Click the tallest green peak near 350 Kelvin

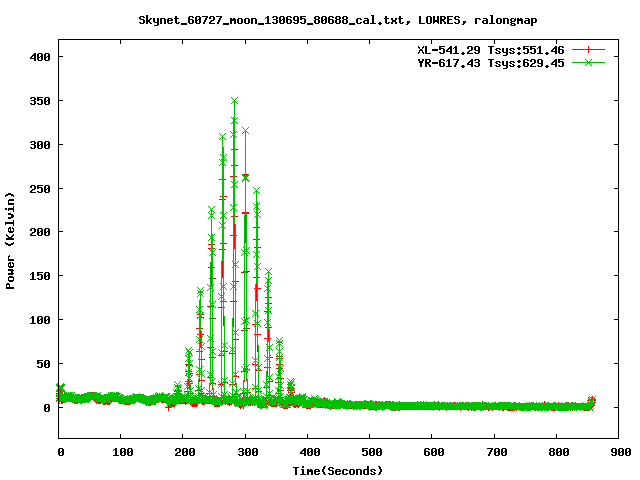234,101
